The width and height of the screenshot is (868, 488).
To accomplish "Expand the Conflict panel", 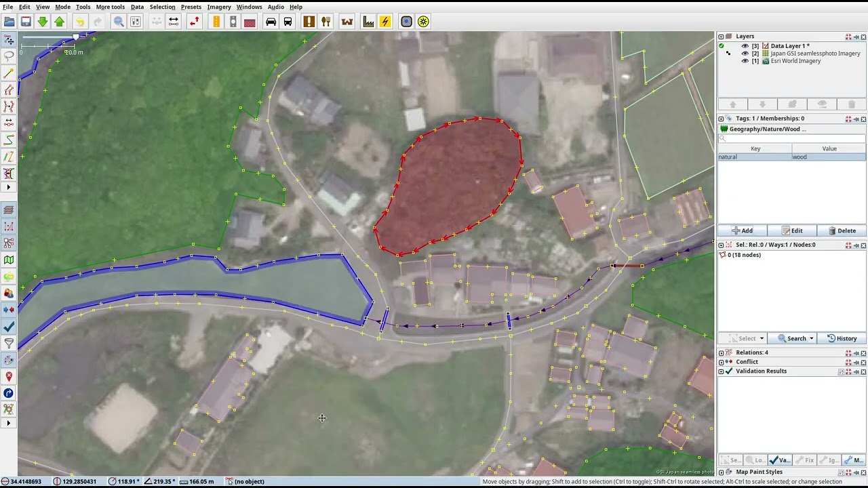I will (x=722, y=362).
